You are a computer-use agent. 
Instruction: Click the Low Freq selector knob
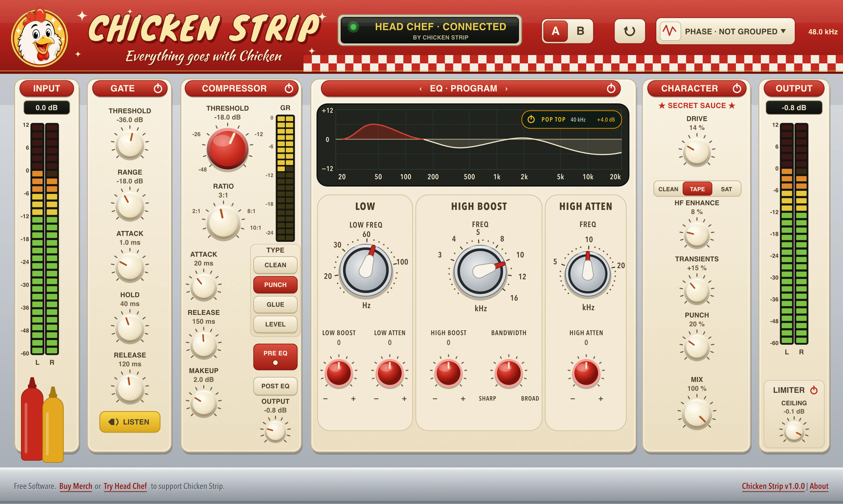366,271
